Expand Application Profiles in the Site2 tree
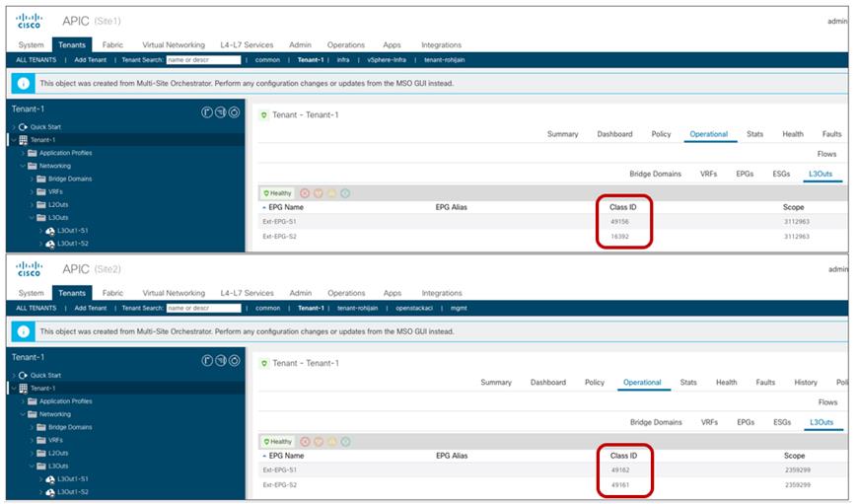The height and width of the screenshot is (504, 858). coord(23,401)
